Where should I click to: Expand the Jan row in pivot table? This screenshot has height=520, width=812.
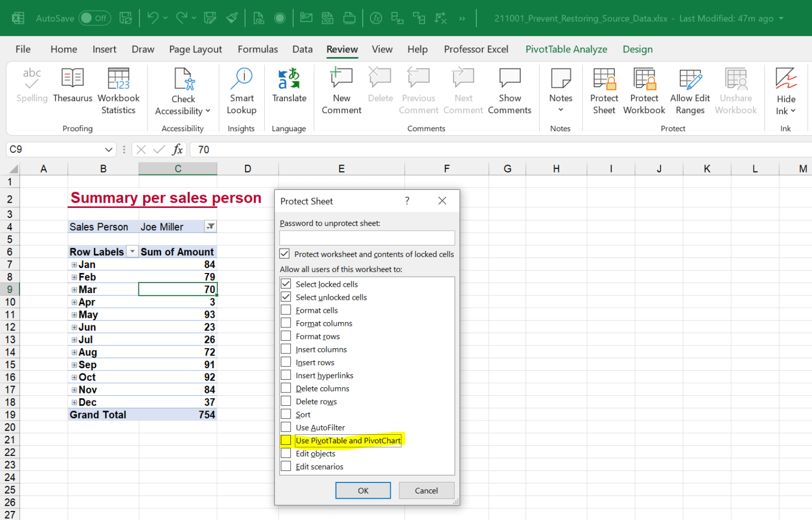point(74,264)
